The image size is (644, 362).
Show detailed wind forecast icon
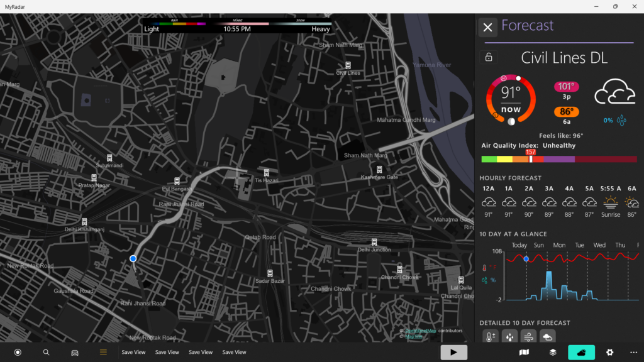[528, 337]
